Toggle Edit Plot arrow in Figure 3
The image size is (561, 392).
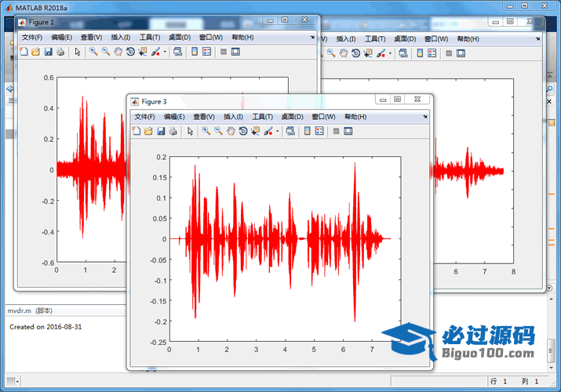[x=190, y=131]
